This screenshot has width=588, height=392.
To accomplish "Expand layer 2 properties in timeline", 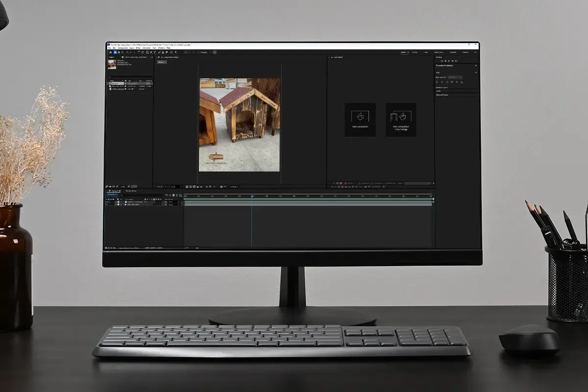I will click(x=116, y=204).
